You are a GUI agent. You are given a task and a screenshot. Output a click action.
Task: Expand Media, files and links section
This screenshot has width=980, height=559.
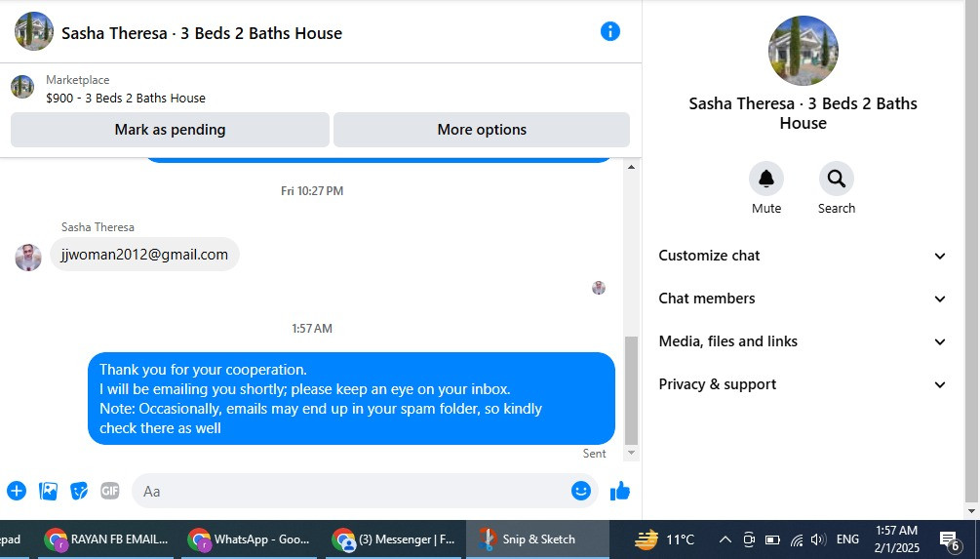[803, 341]
